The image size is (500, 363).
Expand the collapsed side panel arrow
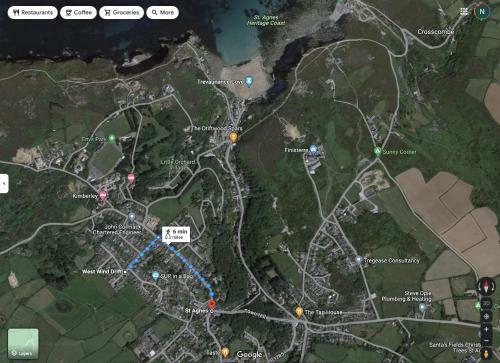(4, 183)
